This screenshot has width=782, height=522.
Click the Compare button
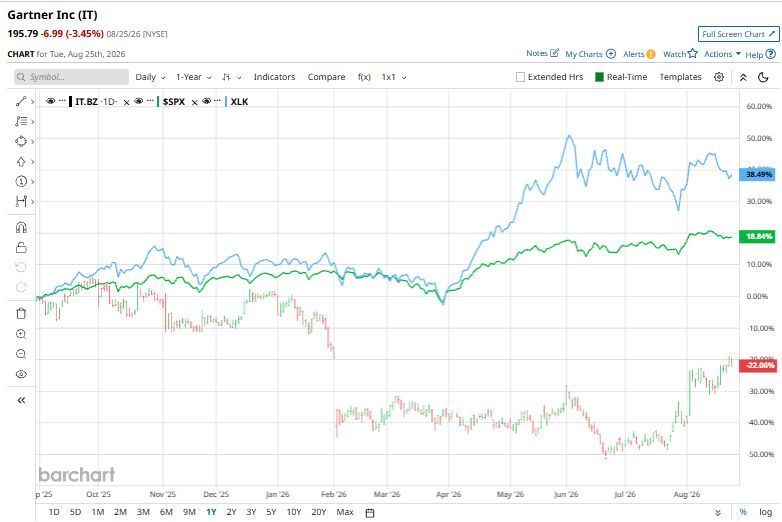[x=326, y=77]
